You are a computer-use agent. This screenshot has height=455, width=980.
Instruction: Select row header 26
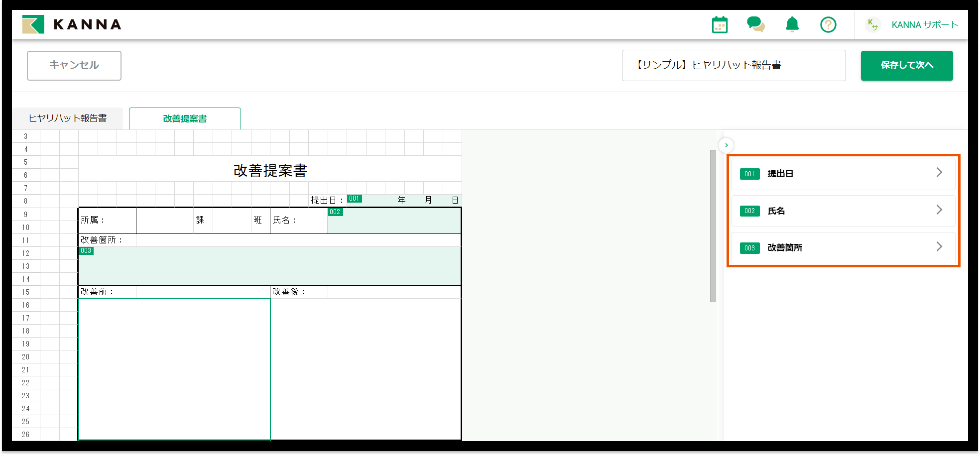coord(26,434)
